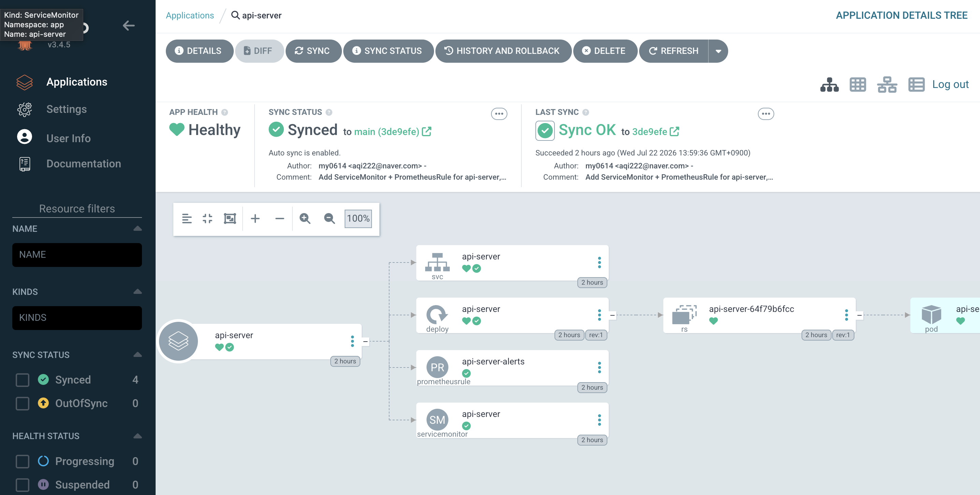Switch to pods grid view icon

click(x=858, y=85)
